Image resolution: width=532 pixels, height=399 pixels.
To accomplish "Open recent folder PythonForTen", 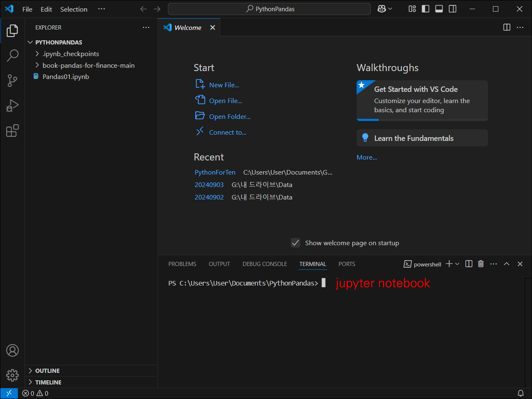I will pos(215,172).
